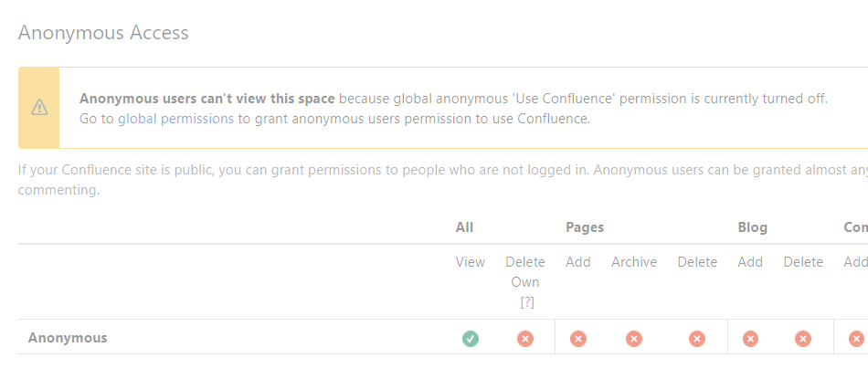Screen dimensions: 868x379
Task: Open the [?] help link under Delete Own
Action: pos(527,302)
